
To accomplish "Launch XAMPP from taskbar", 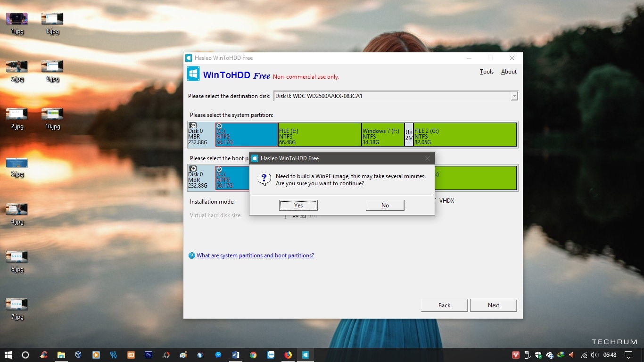I will [x=131, y=355].
